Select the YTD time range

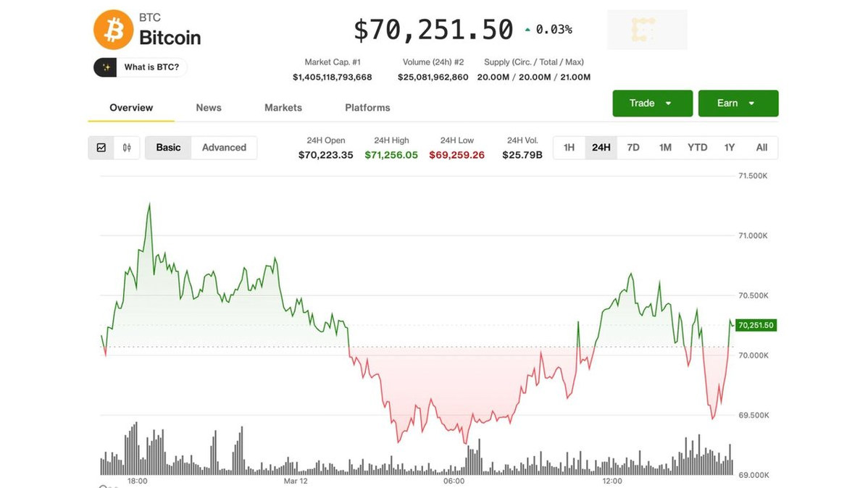click(x=697, y=148)
